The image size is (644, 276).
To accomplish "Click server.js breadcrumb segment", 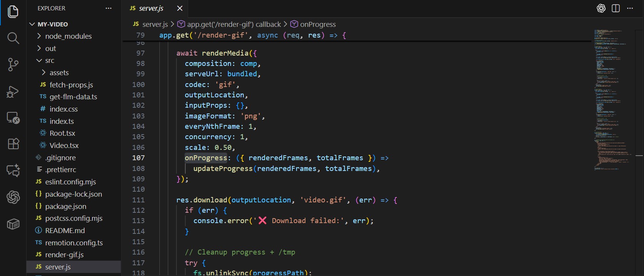I will [x=155, y=24].
